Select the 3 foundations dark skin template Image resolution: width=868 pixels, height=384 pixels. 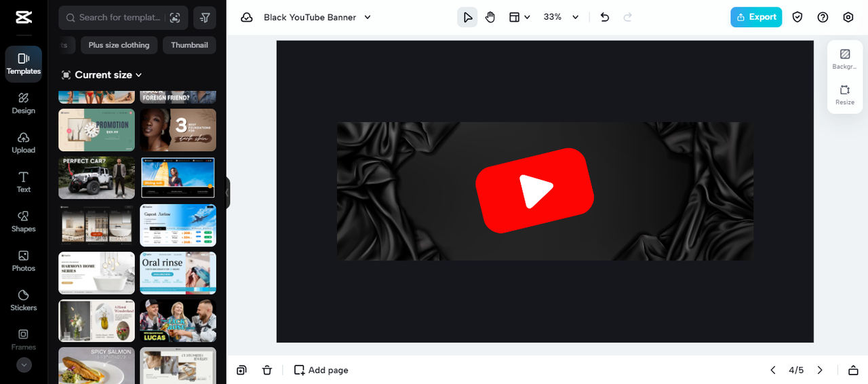[x=178, y=130]
